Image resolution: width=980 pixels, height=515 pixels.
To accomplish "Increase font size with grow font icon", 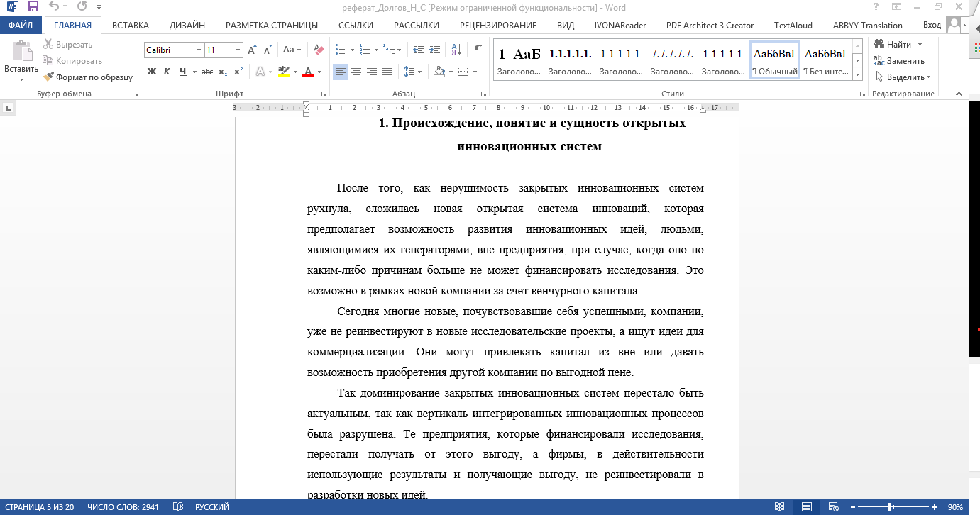I will 253,50.
